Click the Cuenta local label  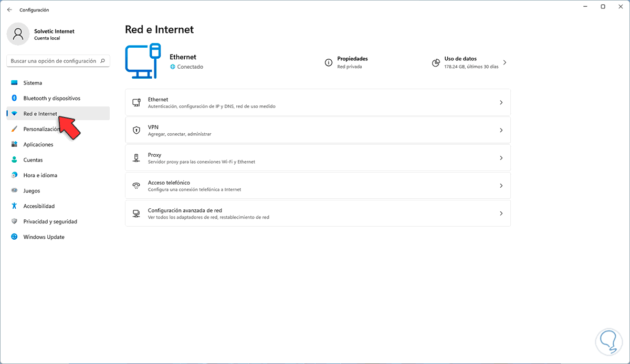point(47,38)
